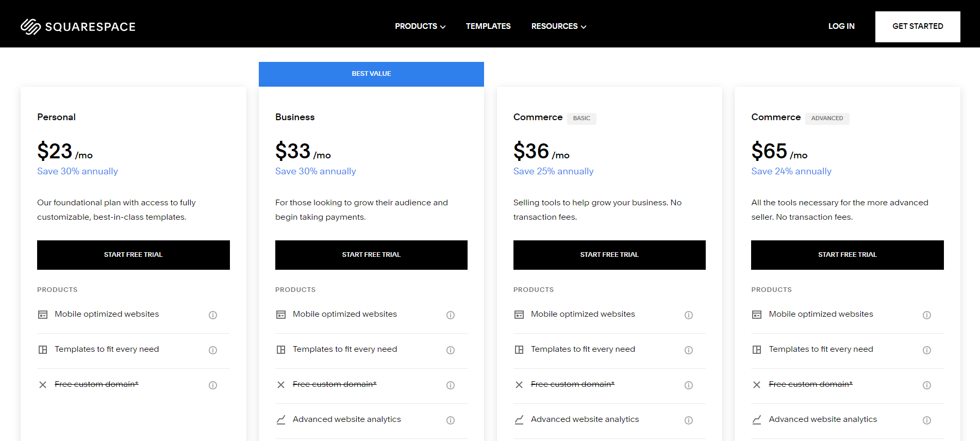Click the Best Value banner
Screen dimensions: 980x441
click(371, 74)
